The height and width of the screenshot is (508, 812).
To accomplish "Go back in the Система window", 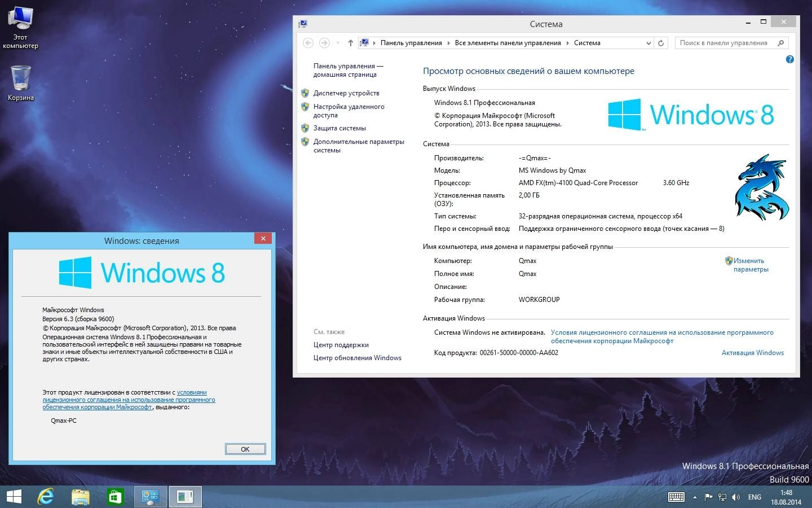I will tap(308, 43).
